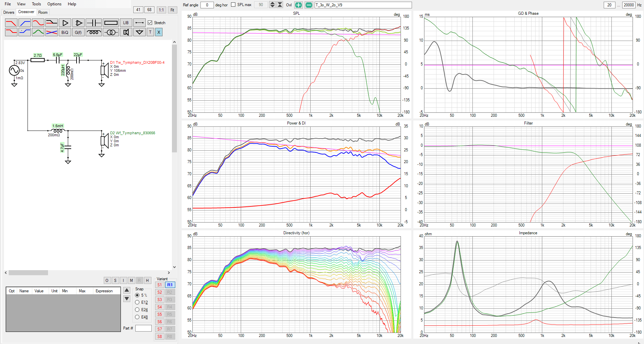Insert a buffer amplifier triangle

(65, 23)
